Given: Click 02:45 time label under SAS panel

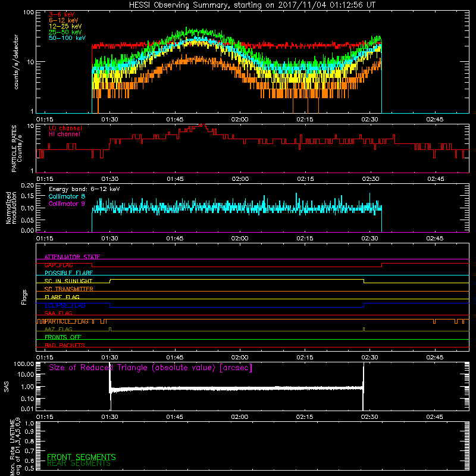Looking at the screenshot, I should 434,417.
